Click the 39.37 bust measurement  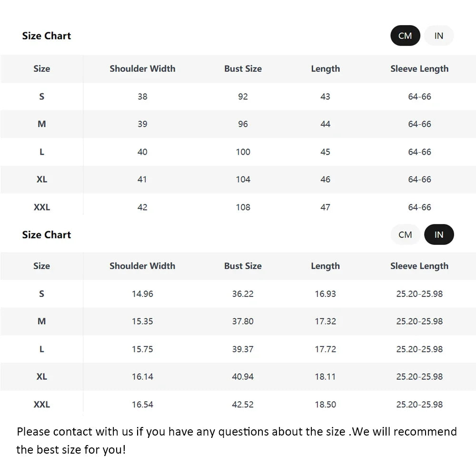click(243, 349)
